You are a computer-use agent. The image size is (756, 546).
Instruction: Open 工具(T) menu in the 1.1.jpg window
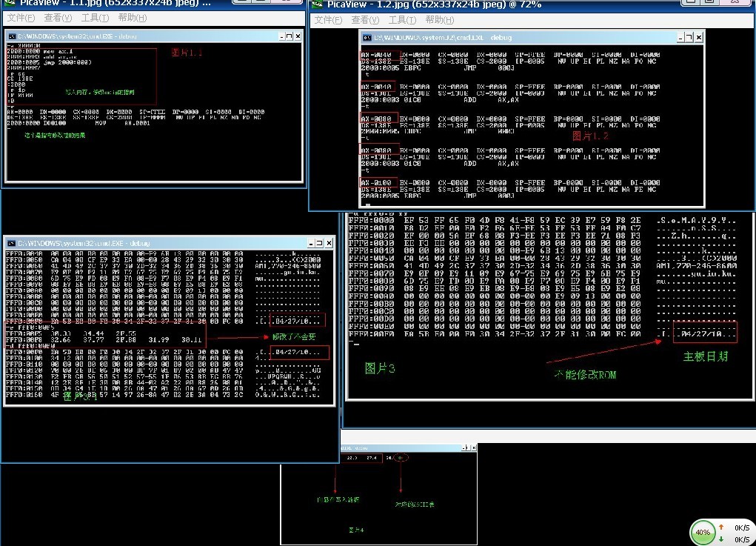pos(95,18)
